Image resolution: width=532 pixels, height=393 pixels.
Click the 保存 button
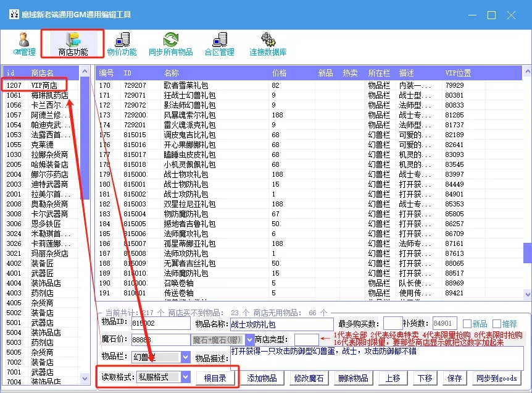pos(454,378)
